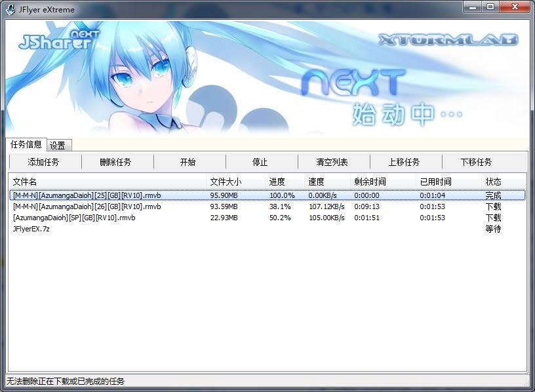Click the 已用时间 column header
The height and width of the screenshot is (392, 535).
pyautogui.click(x=448, y=182)
